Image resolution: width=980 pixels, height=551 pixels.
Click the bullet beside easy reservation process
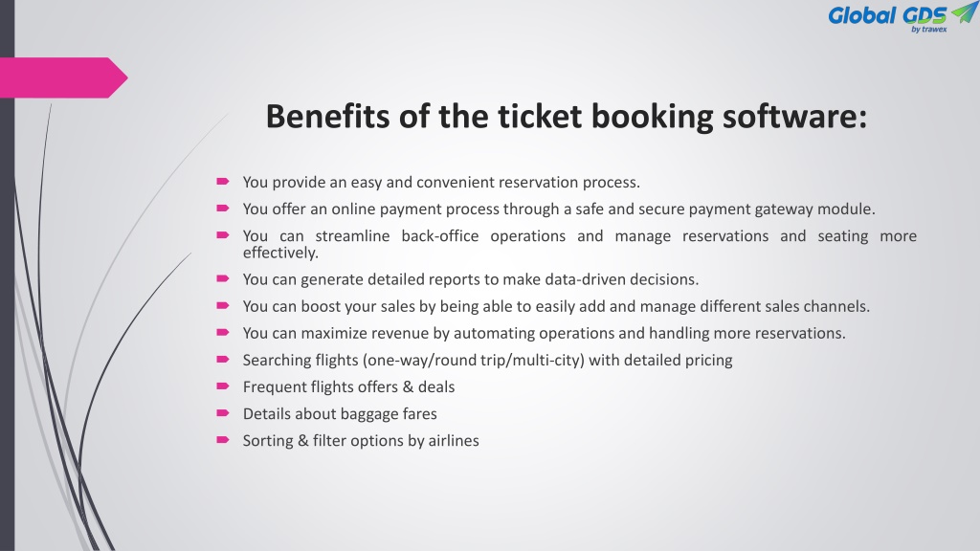223,182
